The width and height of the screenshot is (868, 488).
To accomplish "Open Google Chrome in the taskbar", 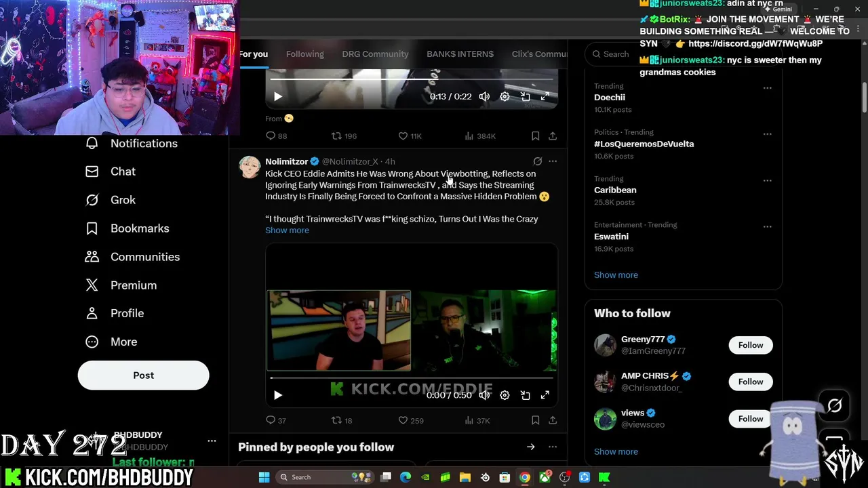I will pos(524,477).
